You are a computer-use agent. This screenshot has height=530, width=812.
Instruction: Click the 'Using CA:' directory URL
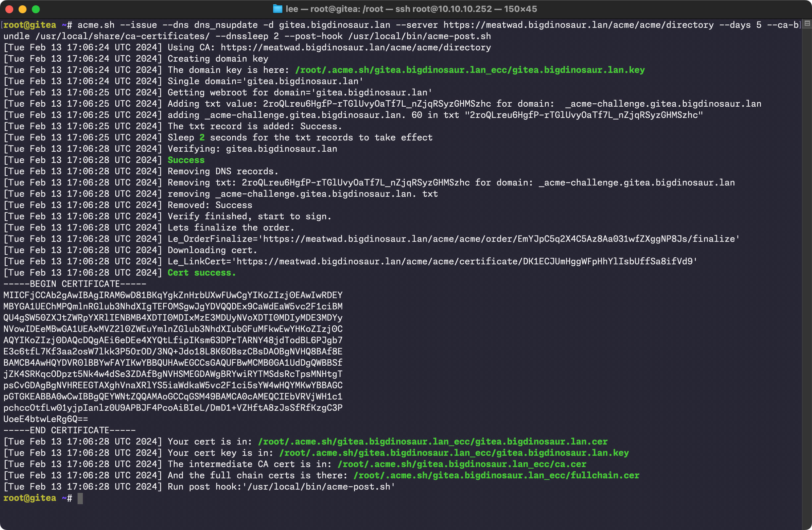(x=356, y=48)
